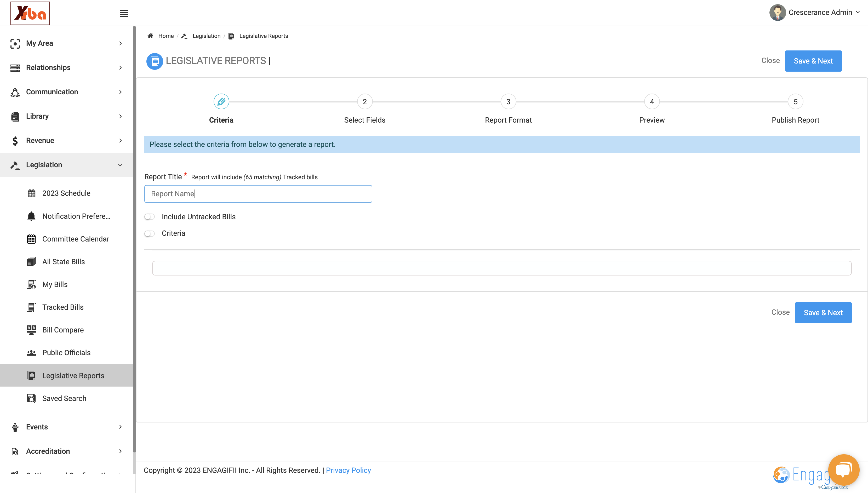Click the Revenue dollar icon
The image size is (868, 494).
pos(15,141)
